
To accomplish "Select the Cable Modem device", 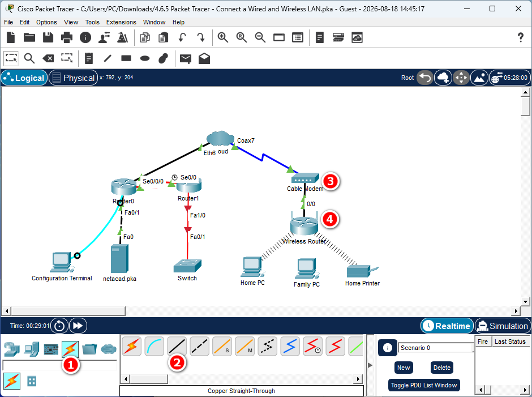I will pos(305,178).
